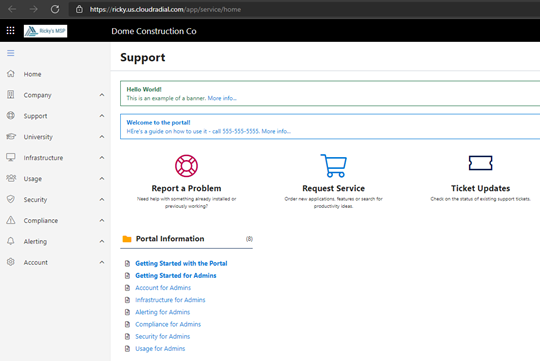Select Account in the sidebar menu
Screen dimensions: 540x361
(35, 262)
